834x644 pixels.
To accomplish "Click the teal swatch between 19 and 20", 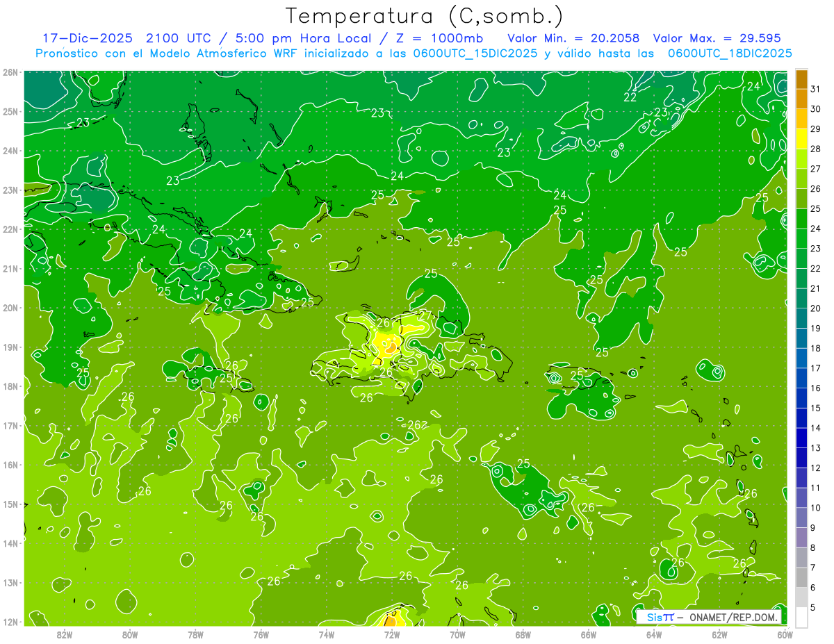I will 801,318.
